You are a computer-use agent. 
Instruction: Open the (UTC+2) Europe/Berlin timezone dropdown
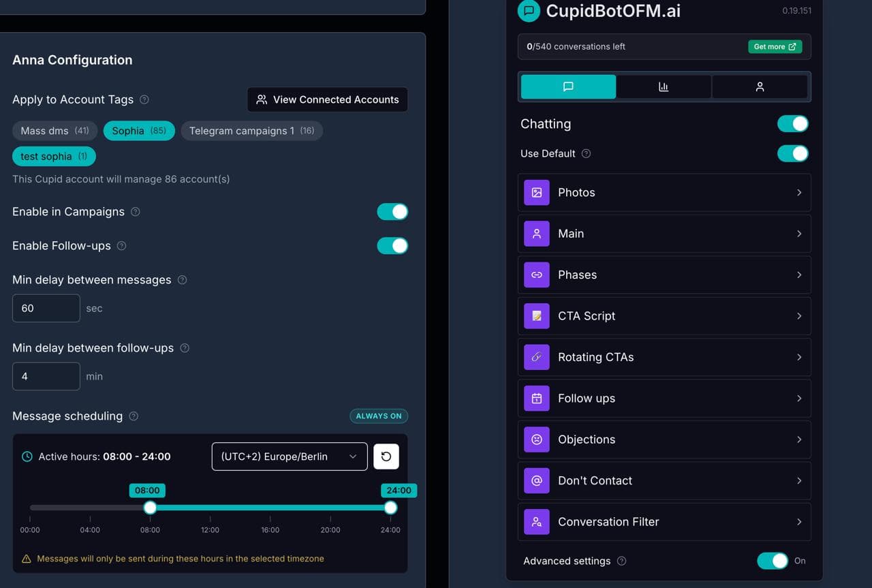coord(290,457)
